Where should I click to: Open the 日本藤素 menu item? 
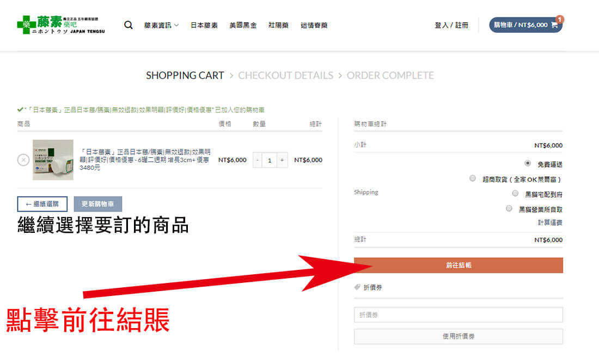click(x=204, y=25)
